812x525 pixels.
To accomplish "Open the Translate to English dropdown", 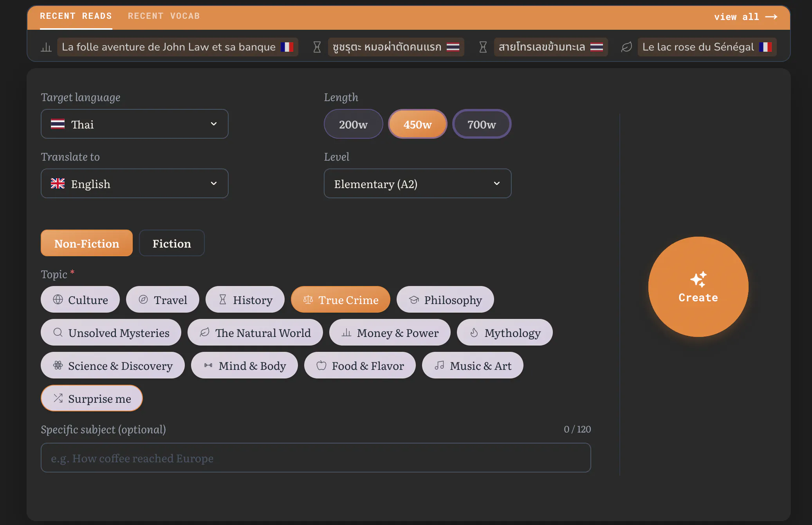I will (135, 183).
